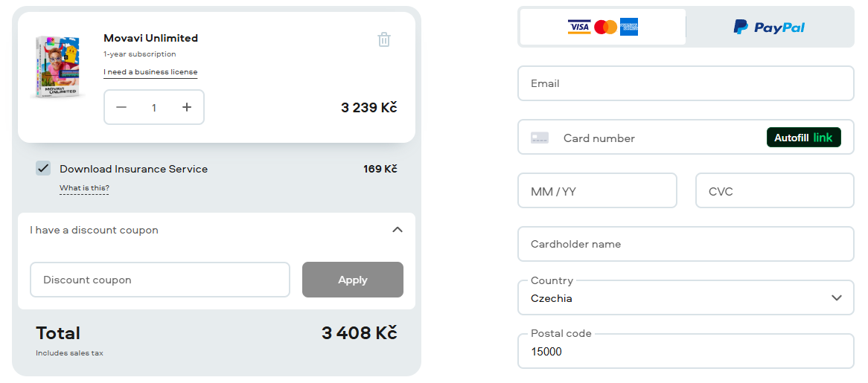Decrease quantity with the minus button
The height and width of the screenshot is (383, 868).
[121, 107]
